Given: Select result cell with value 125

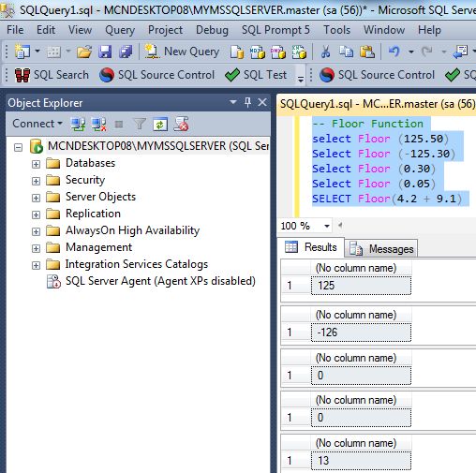Looking at the screenshot, I should click(361, 286).
